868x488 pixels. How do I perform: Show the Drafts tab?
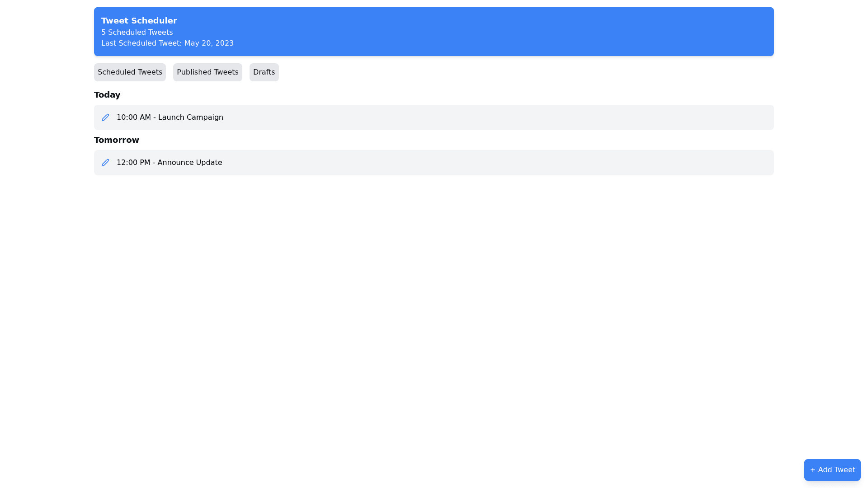click(x=264, y=72)
